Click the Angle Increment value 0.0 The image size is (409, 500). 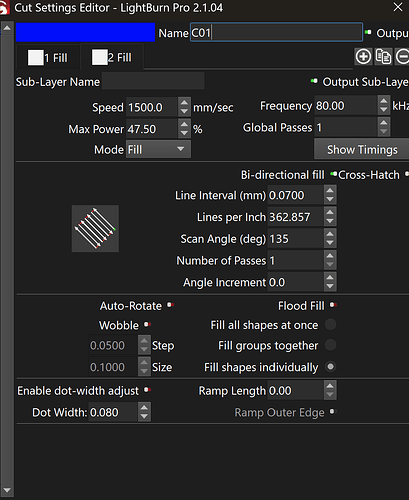click(295, 282)
